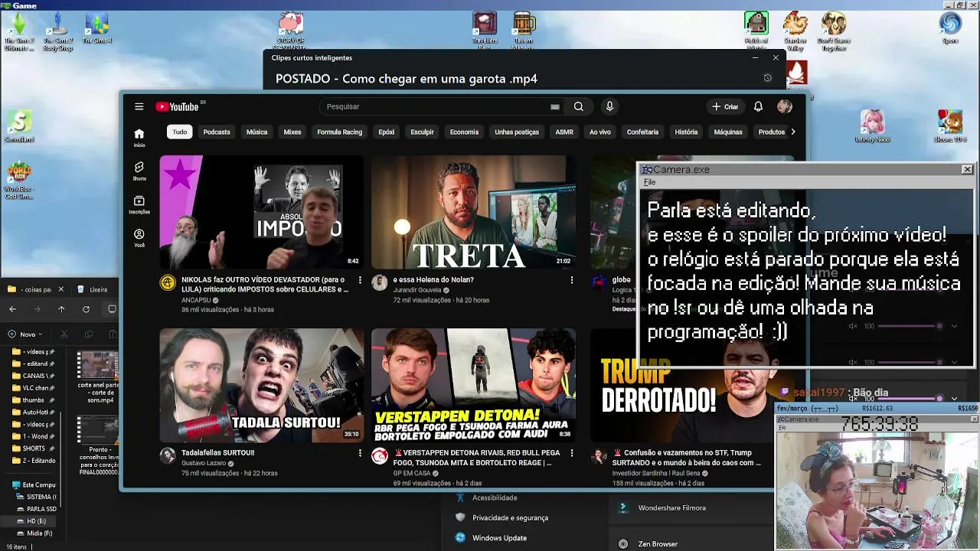Launch the WorldBox desktop shortcut

(x=19, y=181)
